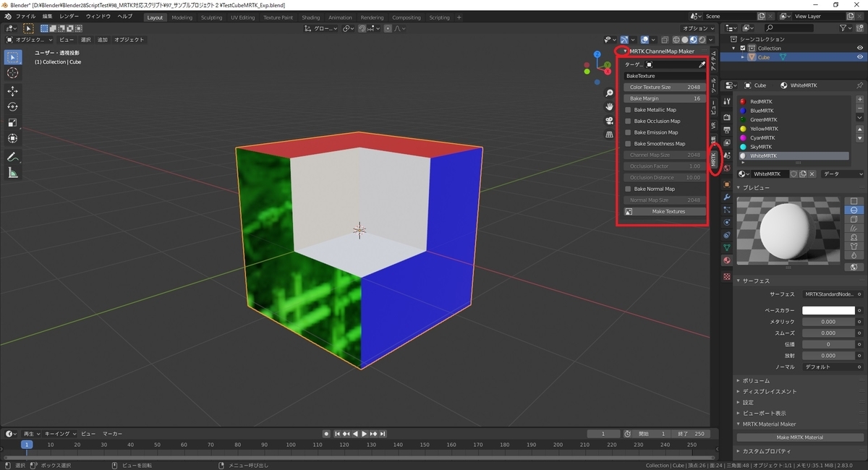Enable Bake Metallic Map checkbox
The width and height of the screenshot is (868, 470).
628,110
